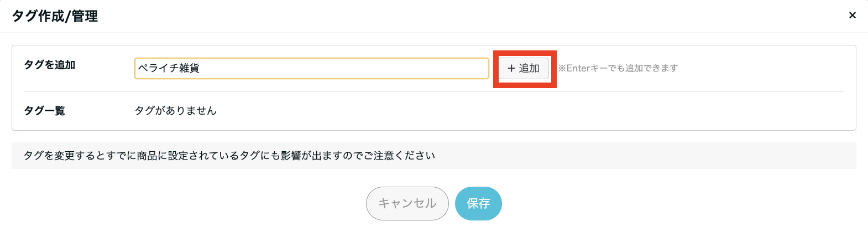Click the word 影響 in the warning banner
868x226 pixels.
pyautogui.click(x=291, y=156)
